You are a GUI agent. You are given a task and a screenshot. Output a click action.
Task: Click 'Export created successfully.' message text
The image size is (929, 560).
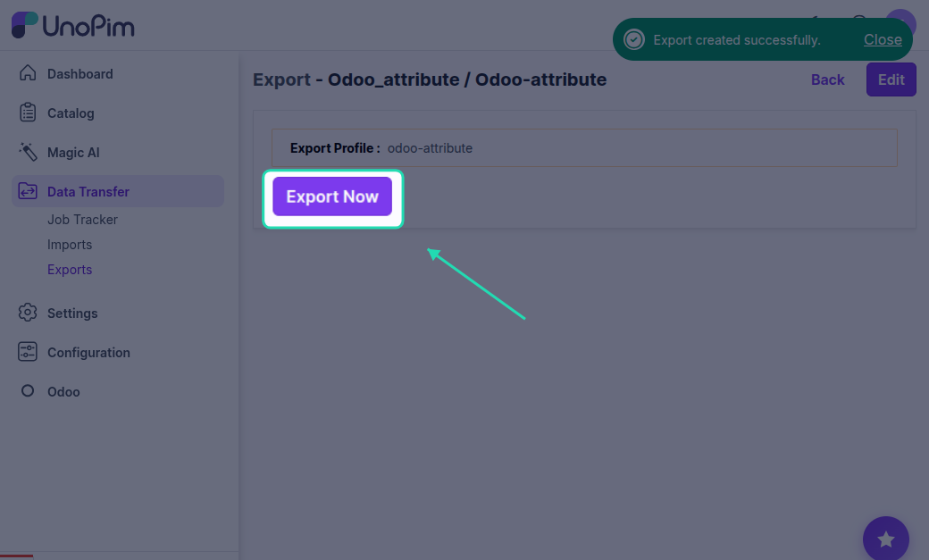[x=736, y=39]
